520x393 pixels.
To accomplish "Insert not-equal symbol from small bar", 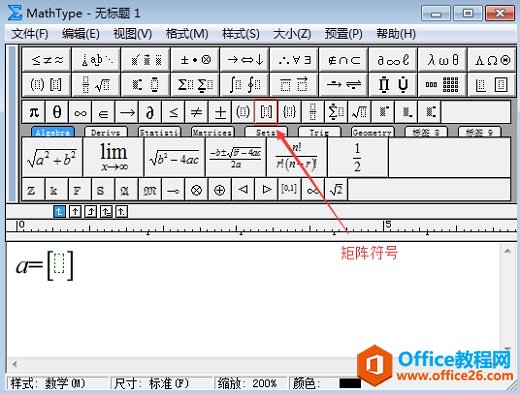I will coord(196,112).
